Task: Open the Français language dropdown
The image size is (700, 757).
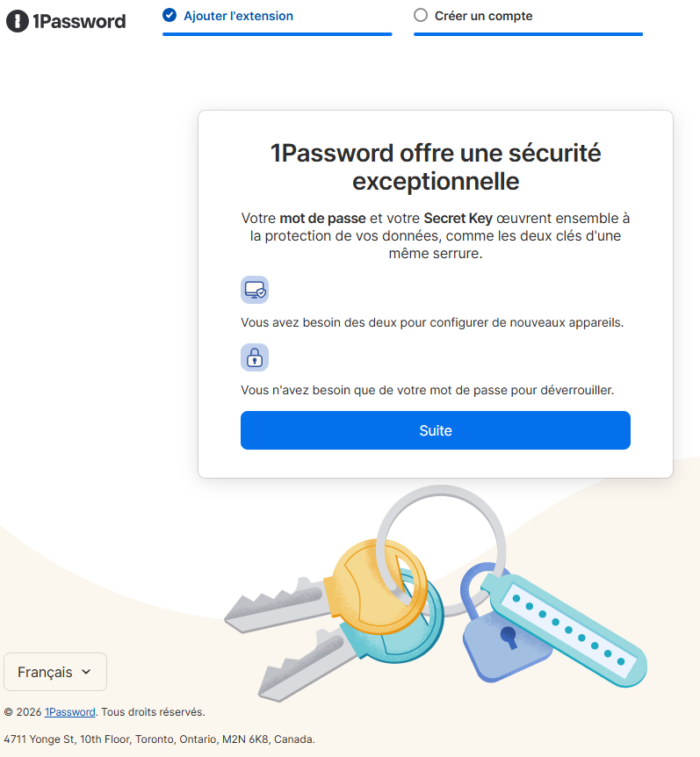Action: pos(54,671)
